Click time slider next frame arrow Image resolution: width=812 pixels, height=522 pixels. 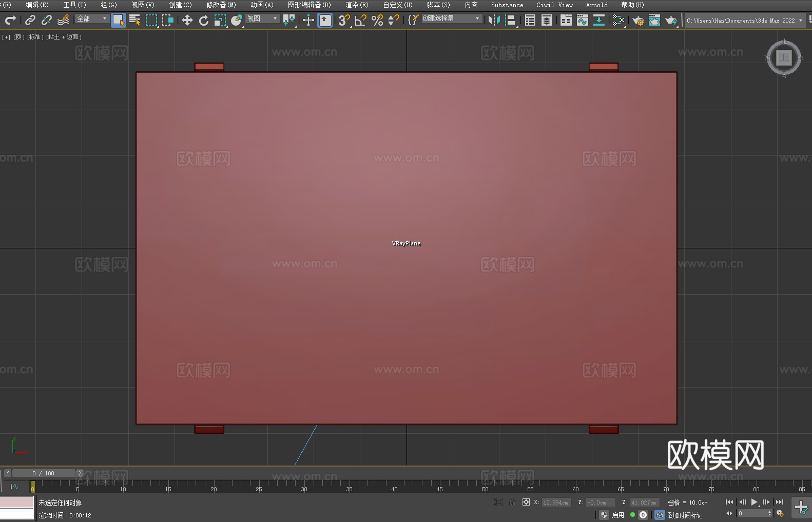click(x=80, y=473)
